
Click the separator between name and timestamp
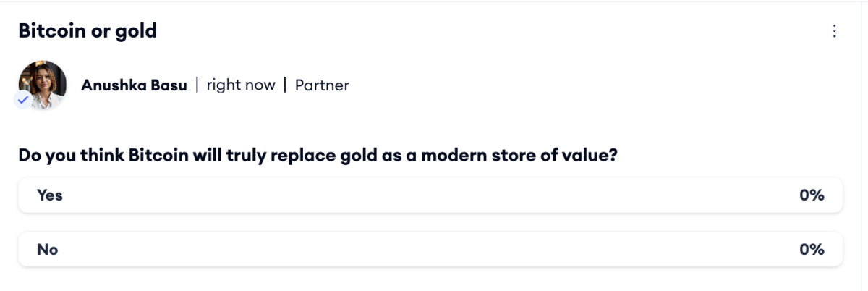tap(197, 85)
